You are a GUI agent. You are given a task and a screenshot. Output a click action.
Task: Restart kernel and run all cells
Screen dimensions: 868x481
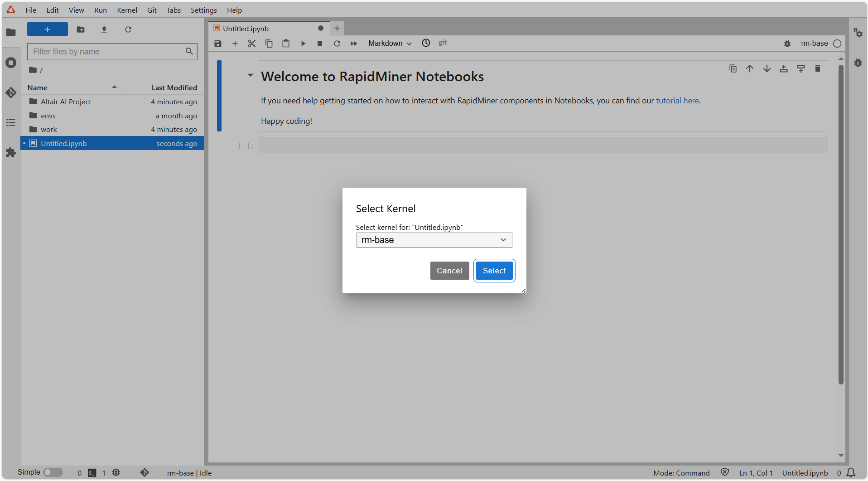click(x=354, y=44)
